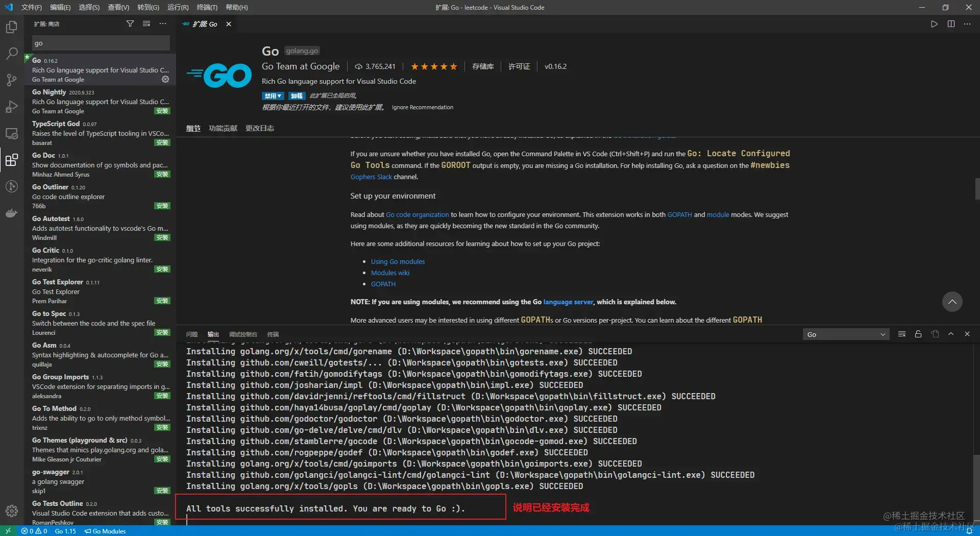This screenshot has height=536, width=980.
Task: Open the 问题 problems panel tab
Action: point(192,334)
